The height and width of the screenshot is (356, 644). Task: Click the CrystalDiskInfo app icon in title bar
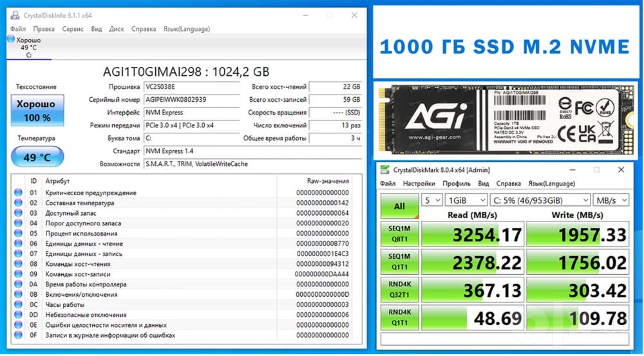[15, 15]
